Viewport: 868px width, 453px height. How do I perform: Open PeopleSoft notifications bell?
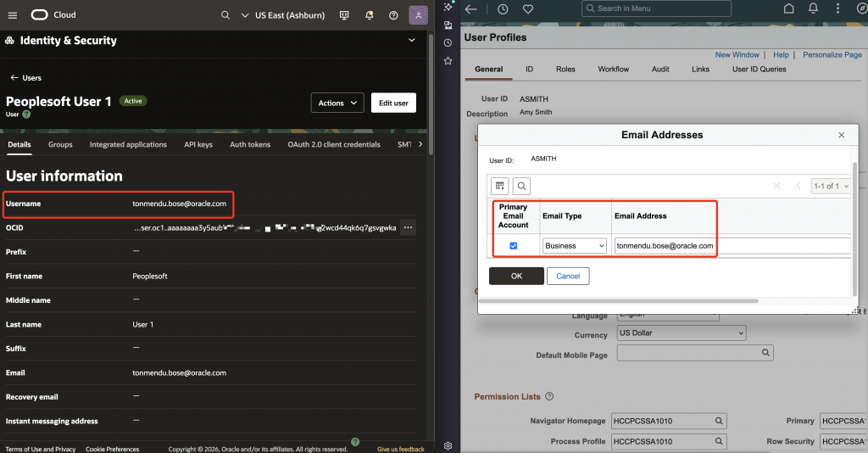[x=813, y=8]
